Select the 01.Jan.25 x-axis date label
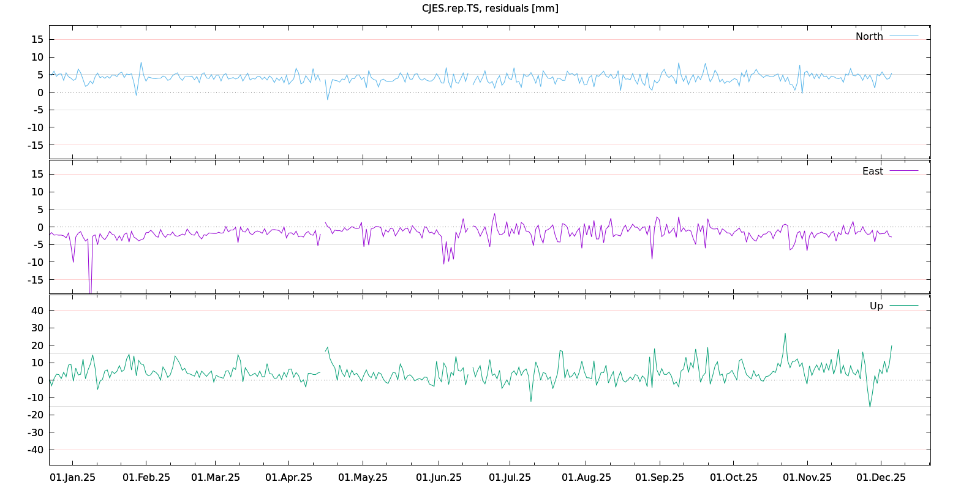980x490 pixels. [x=72, y=478]
